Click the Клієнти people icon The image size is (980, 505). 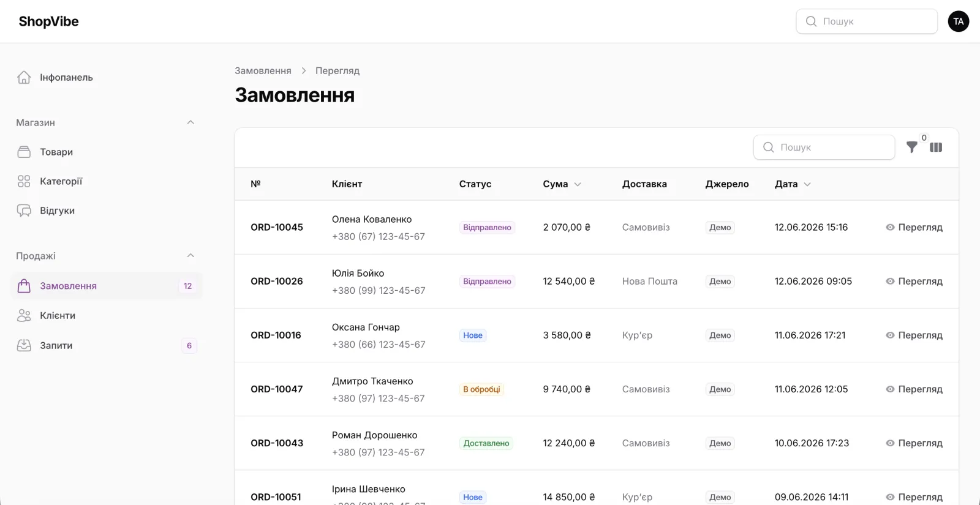(24, 315)
